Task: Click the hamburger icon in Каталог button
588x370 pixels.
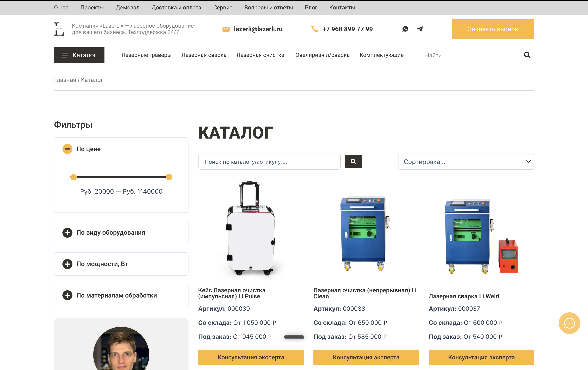Action: pos(65,55)
